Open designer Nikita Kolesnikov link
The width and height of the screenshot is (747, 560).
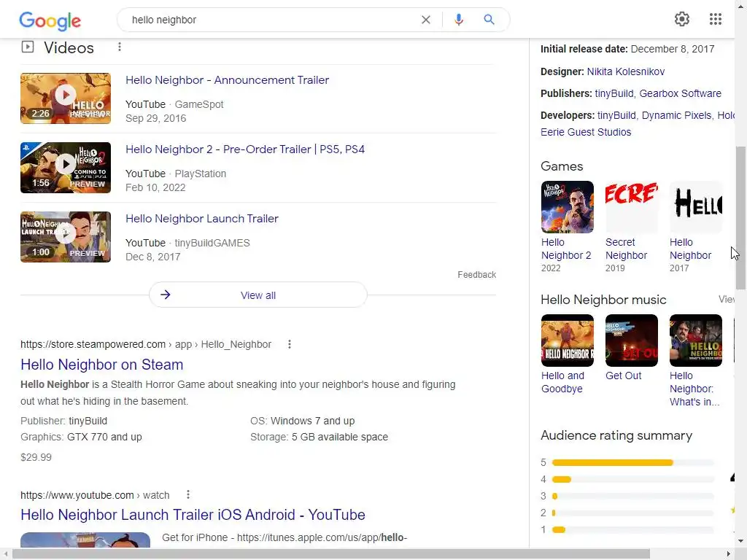(x=625, y=71)
